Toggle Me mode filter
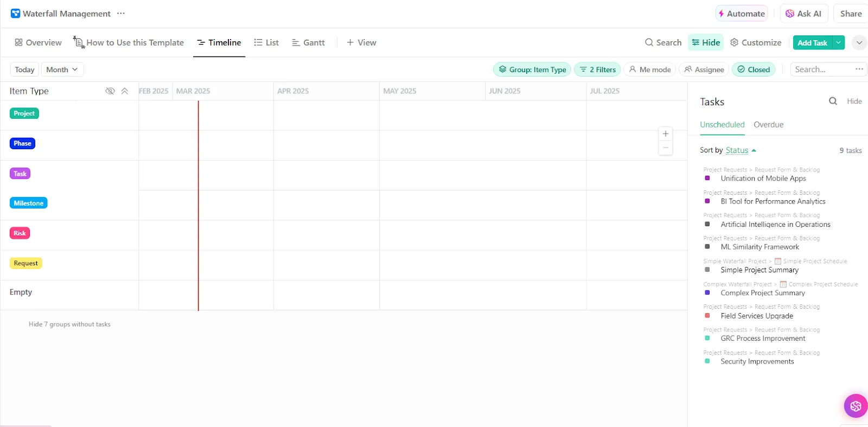The image size is (868, 427). (649, 69)
